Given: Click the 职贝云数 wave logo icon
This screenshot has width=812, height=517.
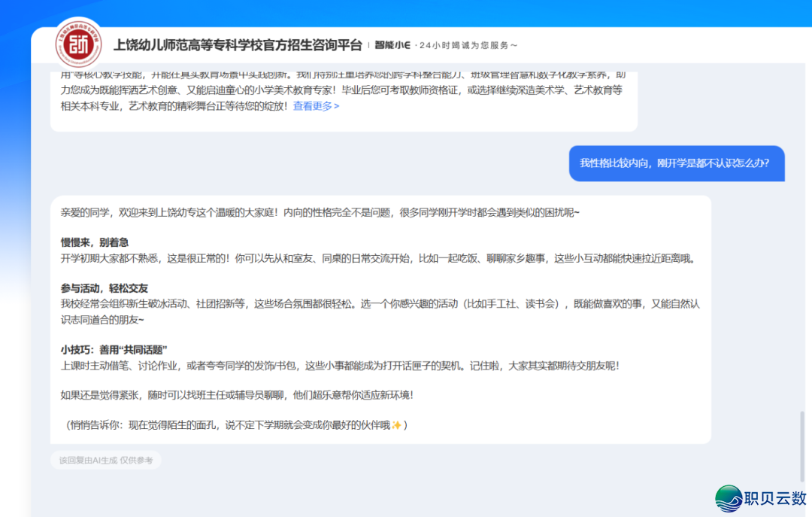Looking at the screenshot, I should coord(728,498).
